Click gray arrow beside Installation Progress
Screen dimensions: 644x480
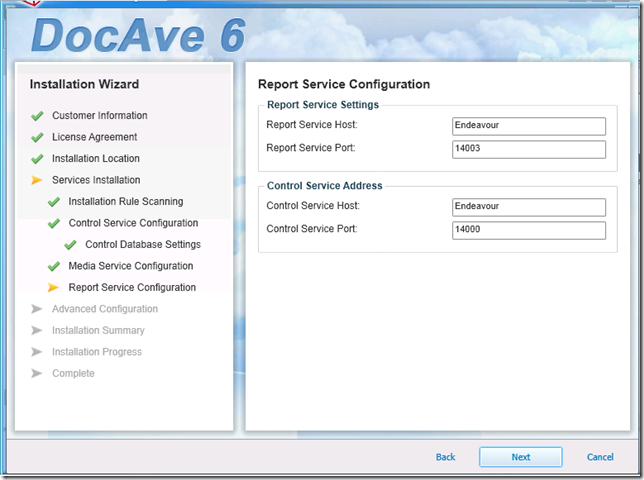37,352
